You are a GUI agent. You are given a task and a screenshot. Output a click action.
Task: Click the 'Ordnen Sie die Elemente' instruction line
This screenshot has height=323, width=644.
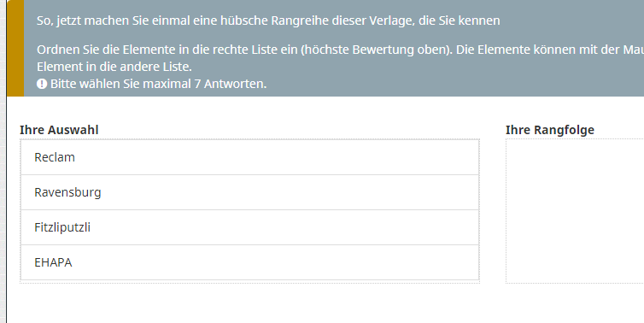(340, 50)
